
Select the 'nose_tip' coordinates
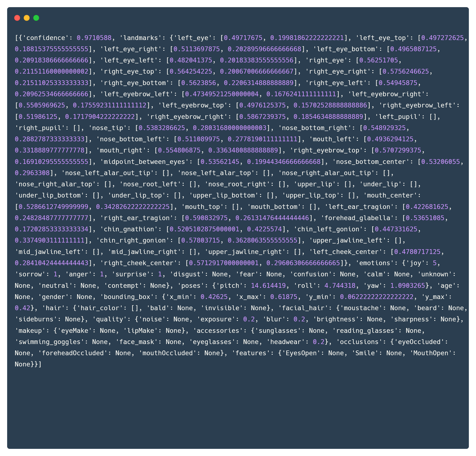coord(202,128)
